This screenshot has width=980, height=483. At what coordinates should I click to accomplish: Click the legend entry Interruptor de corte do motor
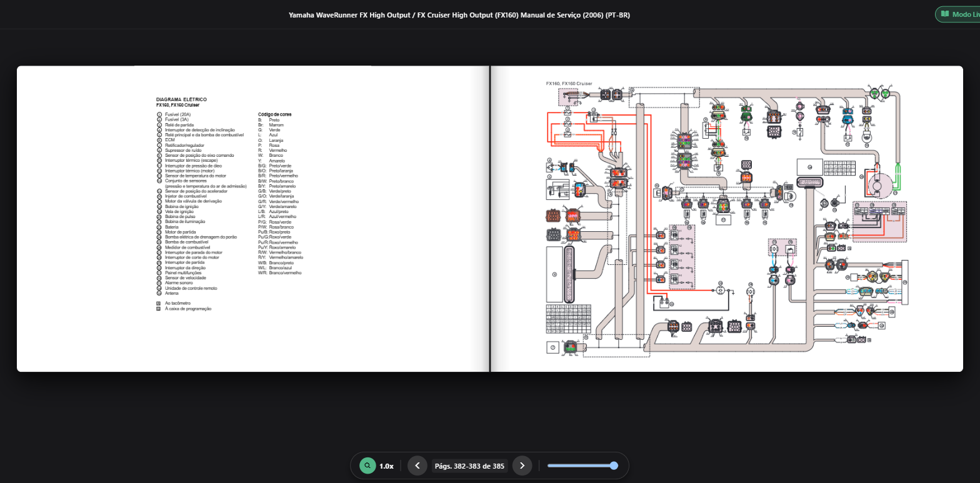192,257
